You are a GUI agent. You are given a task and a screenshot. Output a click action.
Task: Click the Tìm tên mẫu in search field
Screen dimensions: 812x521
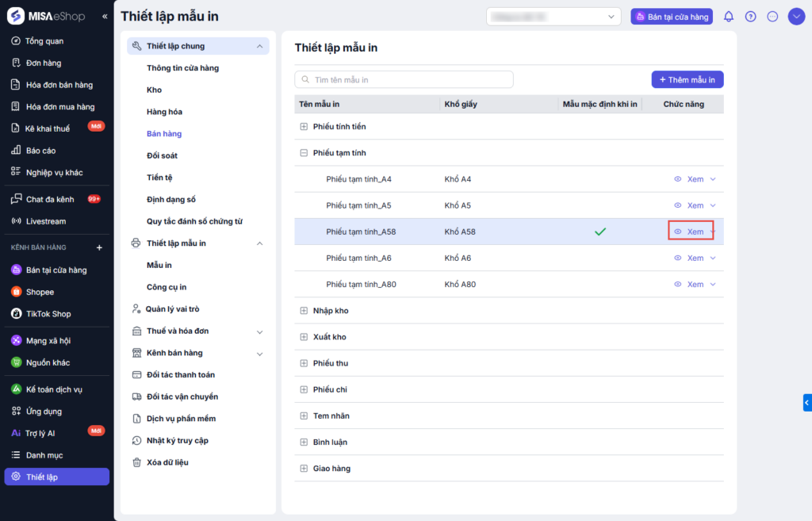[x=404, y=79]
